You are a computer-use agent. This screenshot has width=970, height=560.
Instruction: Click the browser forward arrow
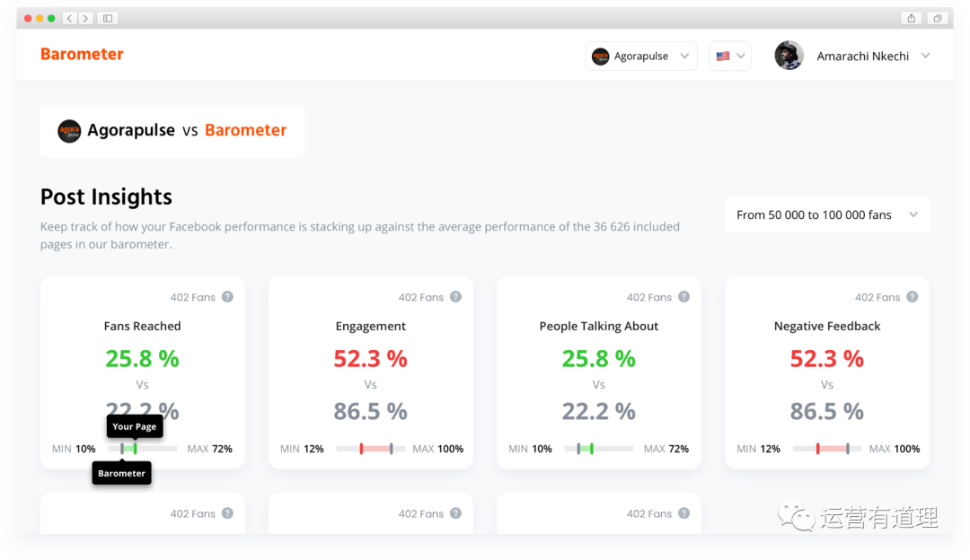point(85,18)
